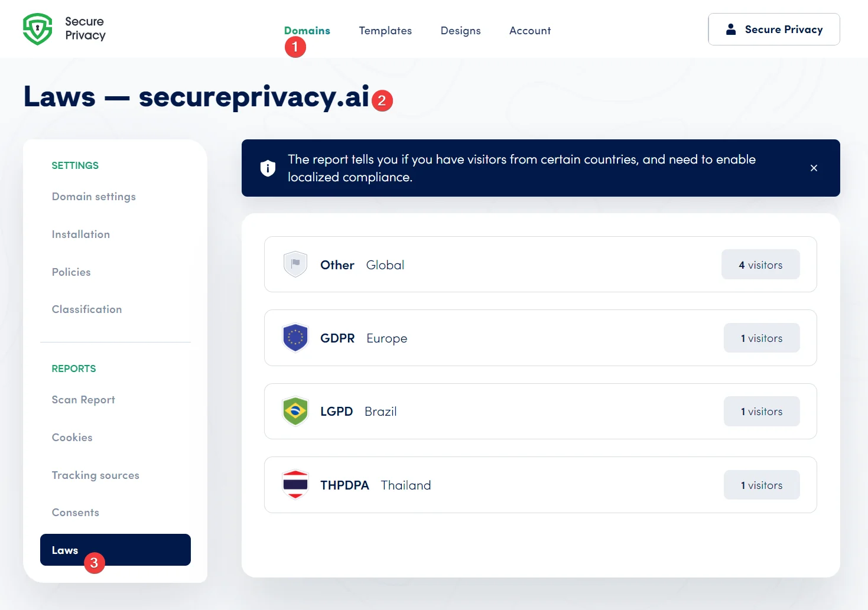Open the Designs section

coord(460,30)
